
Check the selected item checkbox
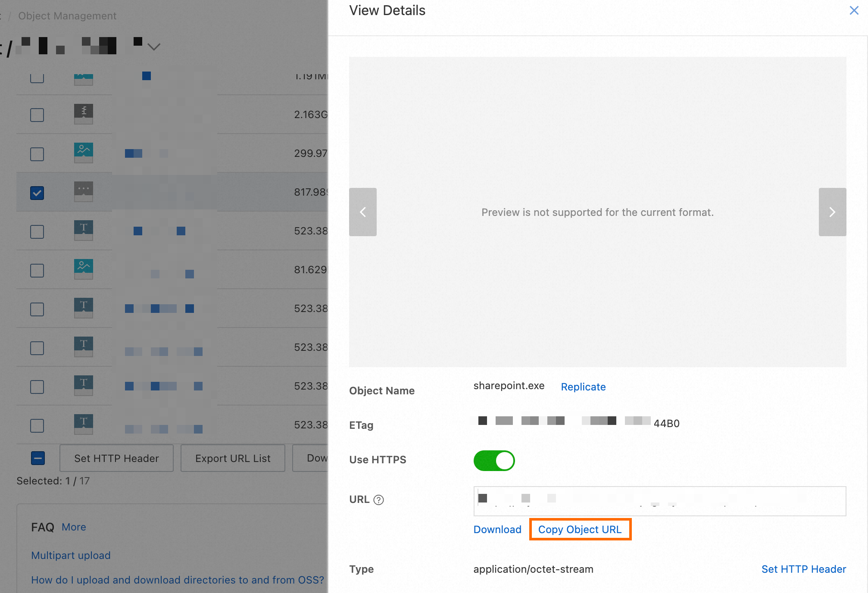[x=37, y=193]
